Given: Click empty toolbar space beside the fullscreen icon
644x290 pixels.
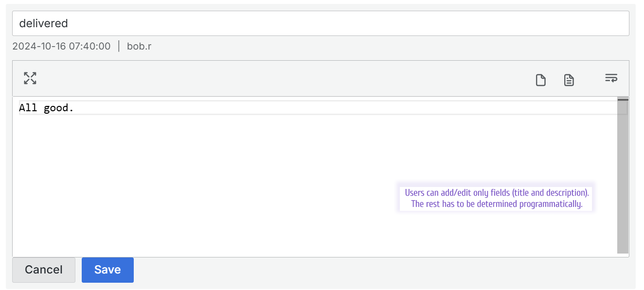Looking at the screenshot, I should coord(243,78).
